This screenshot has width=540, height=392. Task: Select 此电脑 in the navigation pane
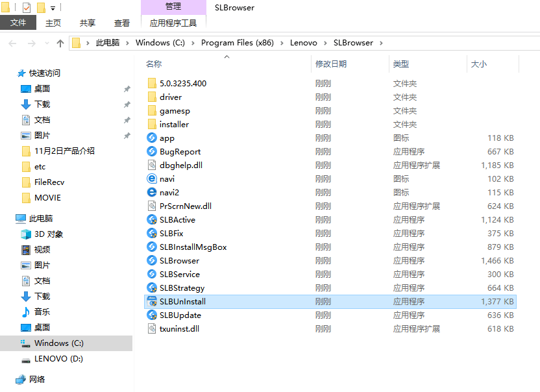click(41, 218)
